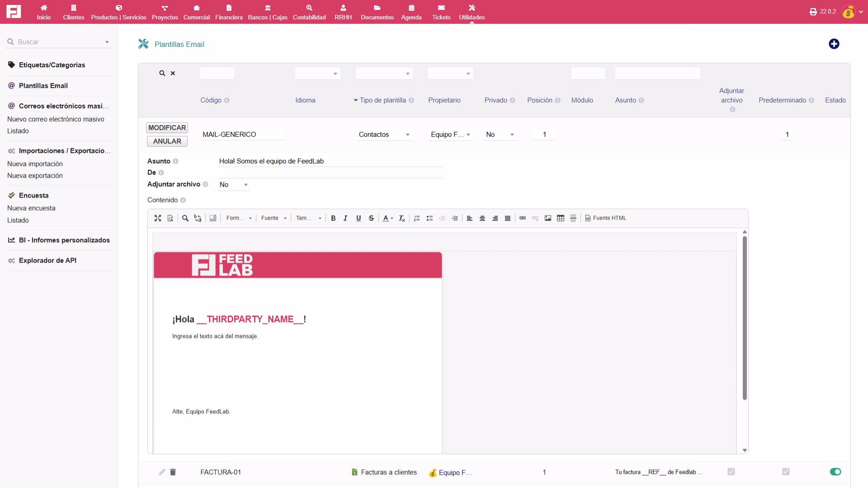868x488 pixels.
Task: Insert a hyperlink in the editor
Action: 523,218
